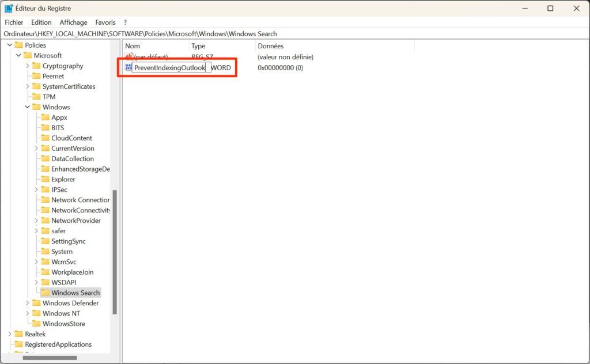Select the NetworkConnectivity key
The image size is (590, 364).
[81, 210]
